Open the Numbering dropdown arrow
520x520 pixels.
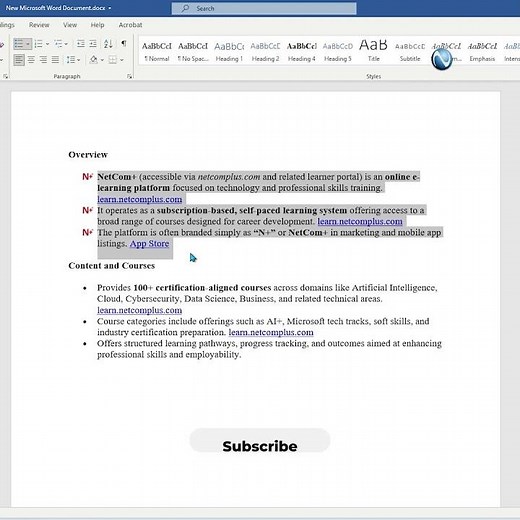[x=48, y=44]
